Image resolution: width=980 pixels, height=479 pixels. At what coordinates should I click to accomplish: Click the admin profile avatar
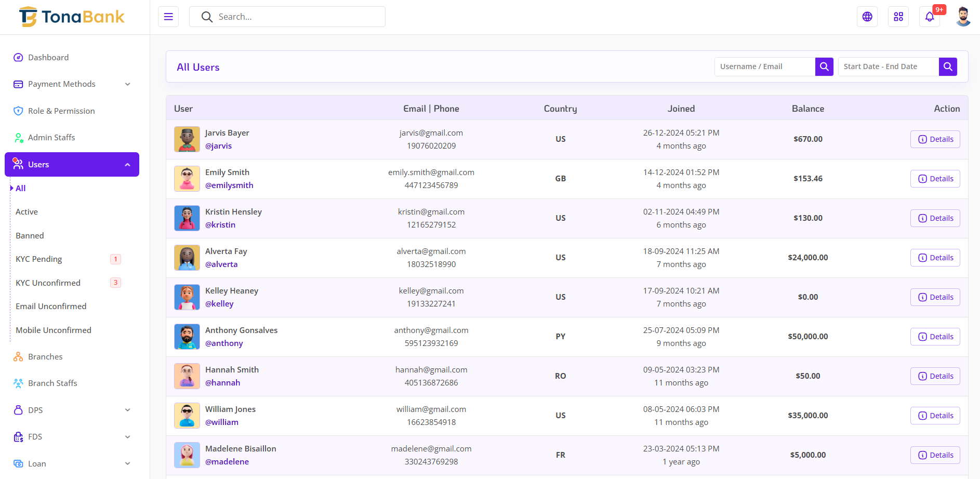[x=963, y=17]
